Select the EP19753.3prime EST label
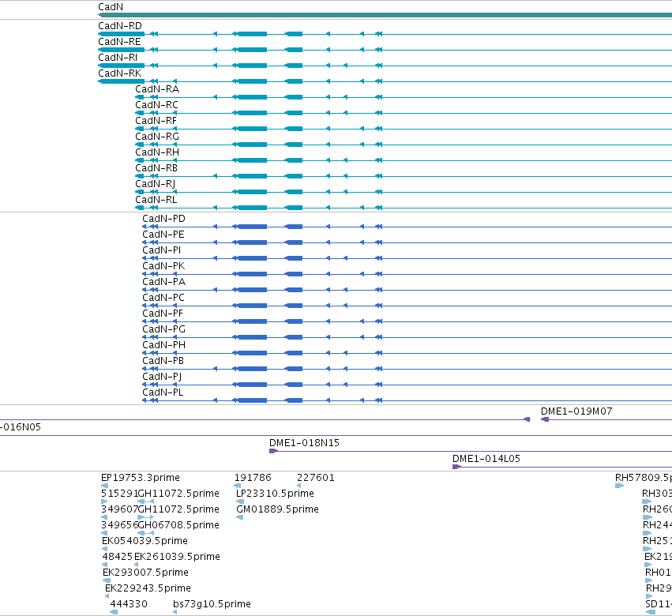Image resolution: width=672 pixels, height=616 pixels. click(141, 478)
